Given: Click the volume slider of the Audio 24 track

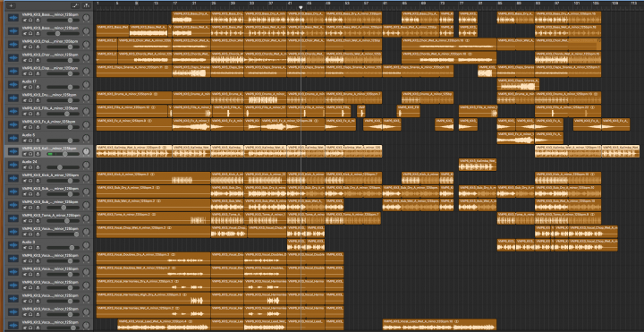Looking at the screenshot, I should pos(63,167).
